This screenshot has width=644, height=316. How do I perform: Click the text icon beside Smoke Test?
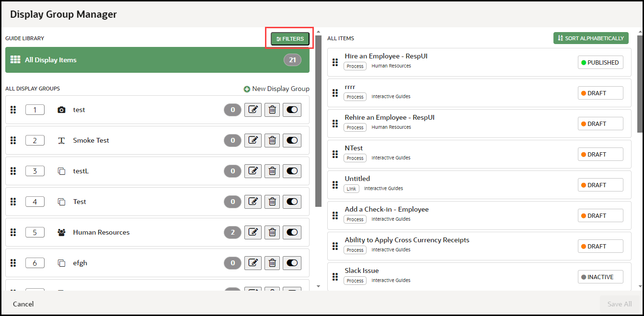[x=62, y=140]
